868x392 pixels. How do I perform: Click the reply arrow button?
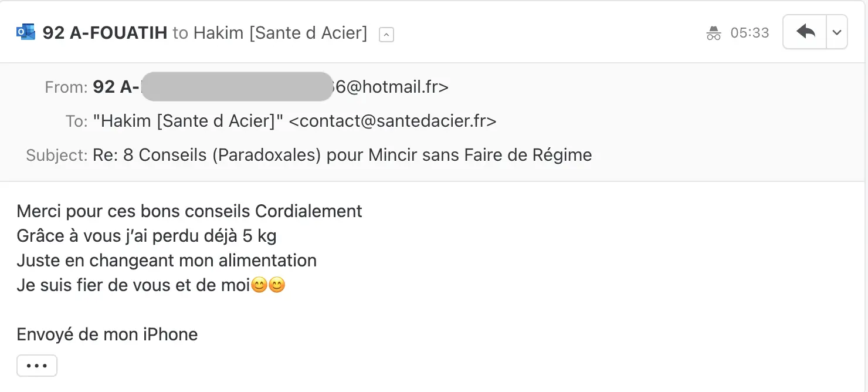click(805, 32)
